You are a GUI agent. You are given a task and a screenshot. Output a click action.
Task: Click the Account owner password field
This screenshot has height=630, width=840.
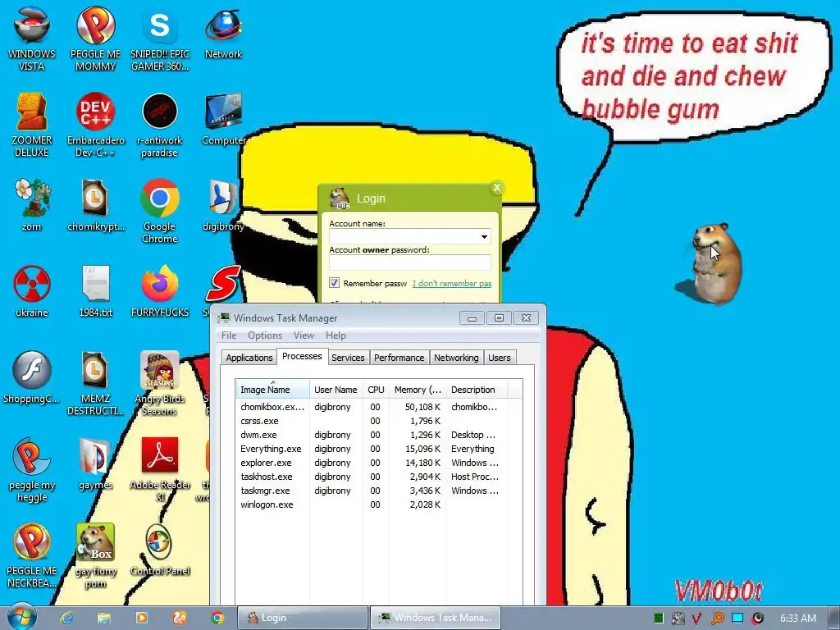[410, 262]
